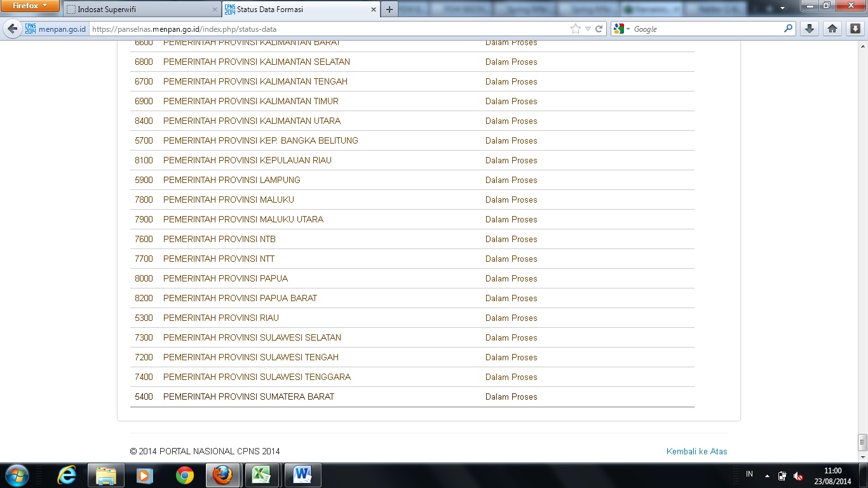Click inside the Google search field
Image resolution: width=868 pixels, height=488 pixels.
click(705, 29)
